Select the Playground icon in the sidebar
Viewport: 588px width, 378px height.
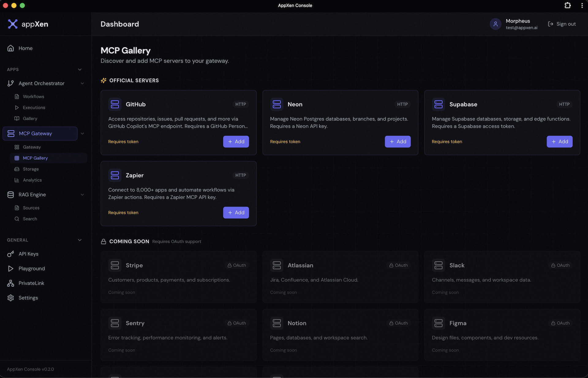11,268
